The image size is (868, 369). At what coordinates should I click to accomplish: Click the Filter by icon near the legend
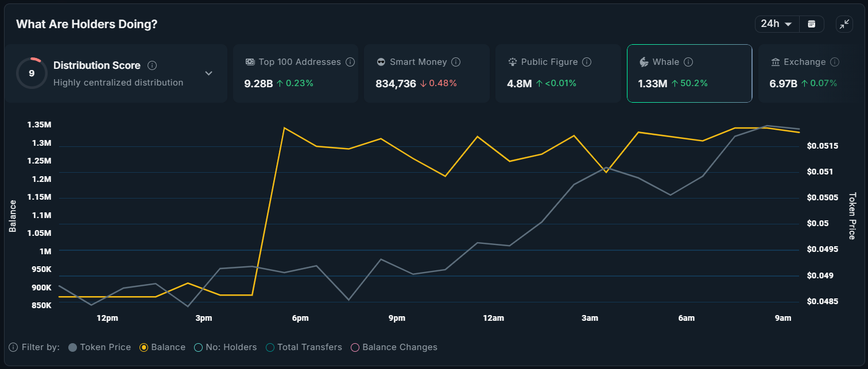pyautogui.click(x=13, y=347)
